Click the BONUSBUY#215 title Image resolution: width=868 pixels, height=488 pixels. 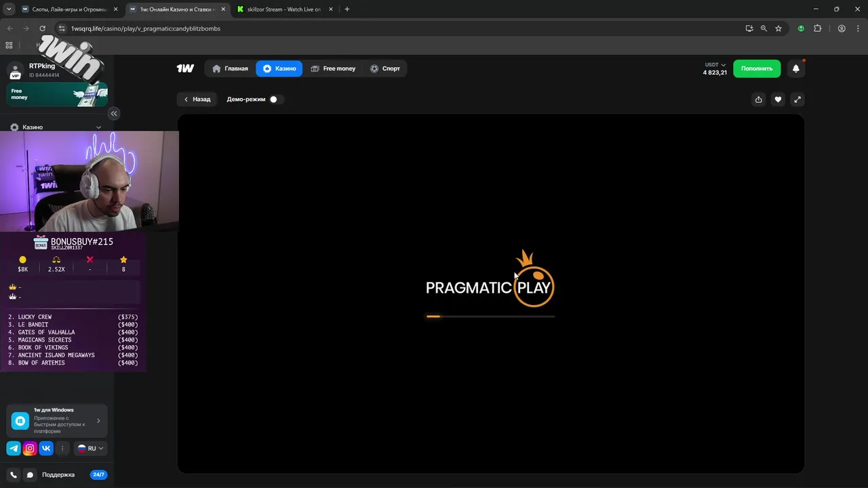tap(82, 242)
